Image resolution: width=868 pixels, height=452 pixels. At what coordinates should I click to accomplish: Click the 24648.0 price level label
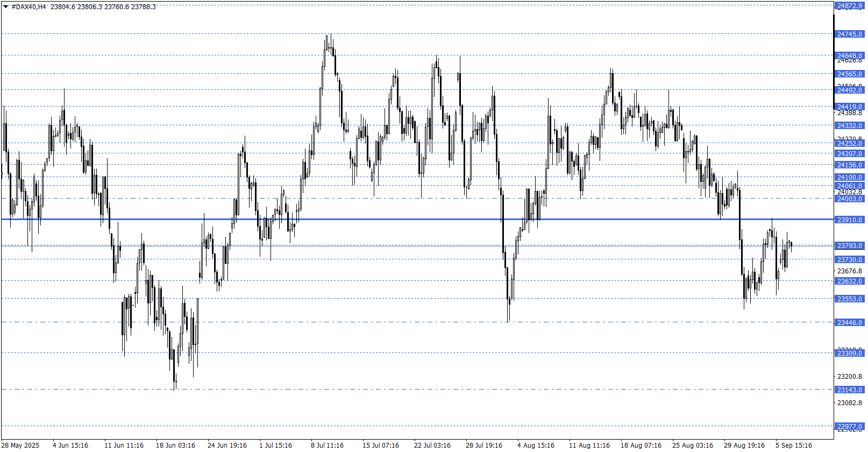pyautogui.click(x=849, y=55)
